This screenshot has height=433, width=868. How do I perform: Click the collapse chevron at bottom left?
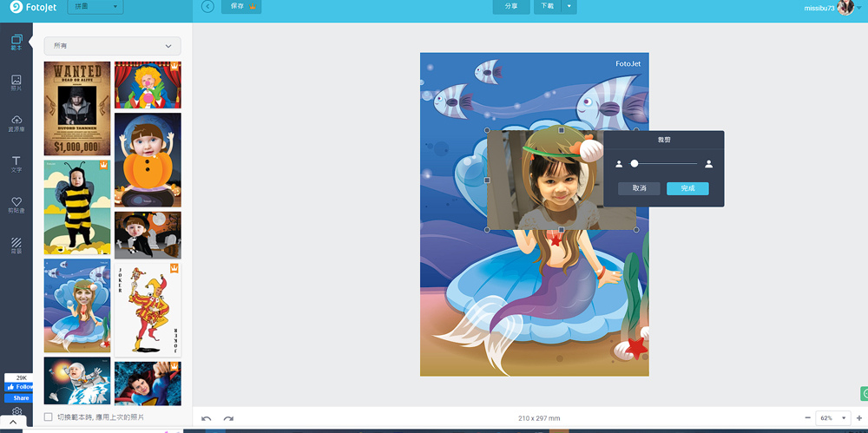click(x=13, y=422)
